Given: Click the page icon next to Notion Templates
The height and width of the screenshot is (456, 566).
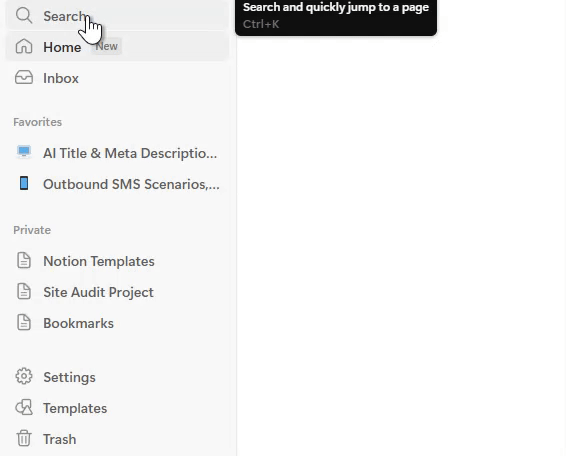Looking at the screenshot, I should [24, 261].
